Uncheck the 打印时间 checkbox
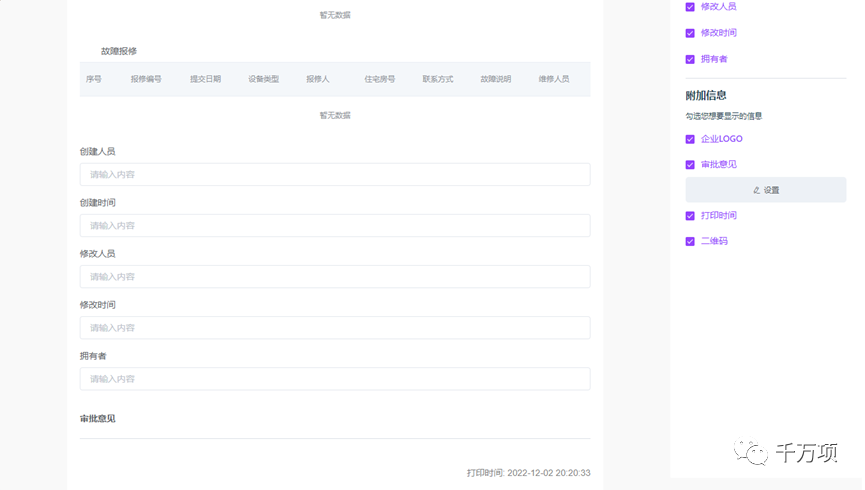 point(690,216)
